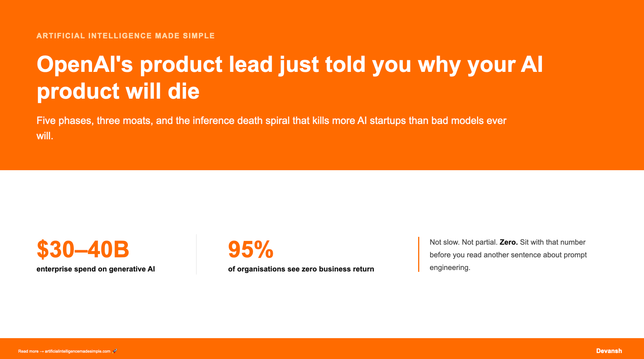Select the subtitle about five phases, three moats
This screenshot has width=644, height=359.
pos(271,128)
